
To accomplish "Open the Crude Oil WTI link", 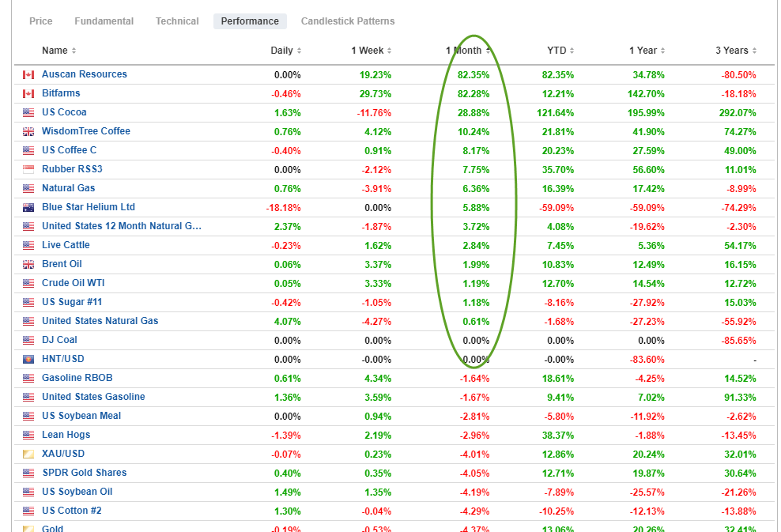I will [x=74, y=283].
